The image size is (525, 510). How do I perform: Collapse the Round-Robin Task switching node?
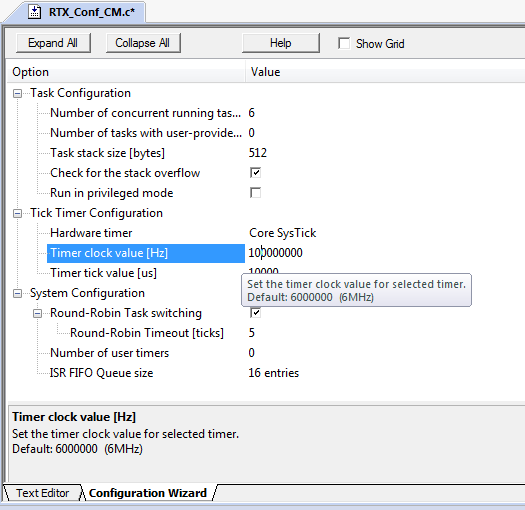pos(38,314)
